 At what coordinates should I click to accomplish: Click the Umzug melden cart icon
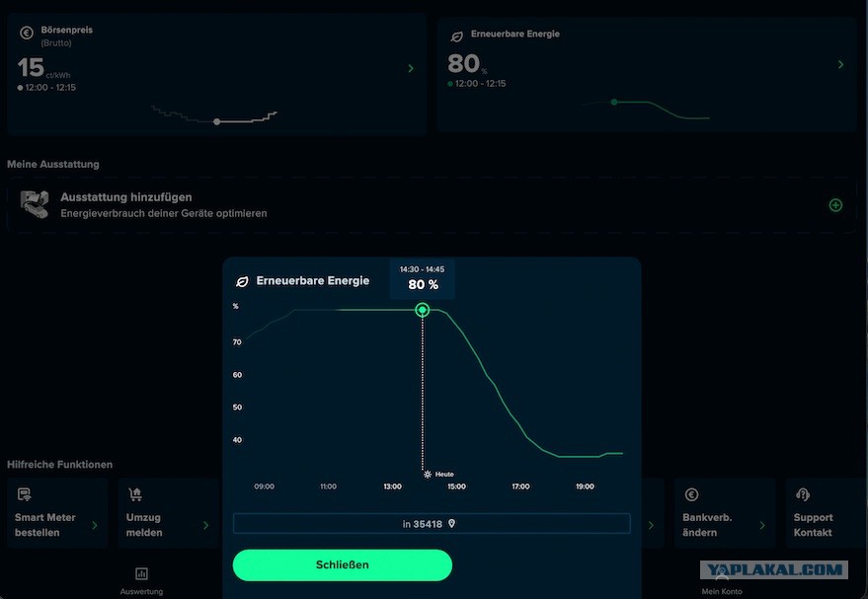click(x=135, y=494)
